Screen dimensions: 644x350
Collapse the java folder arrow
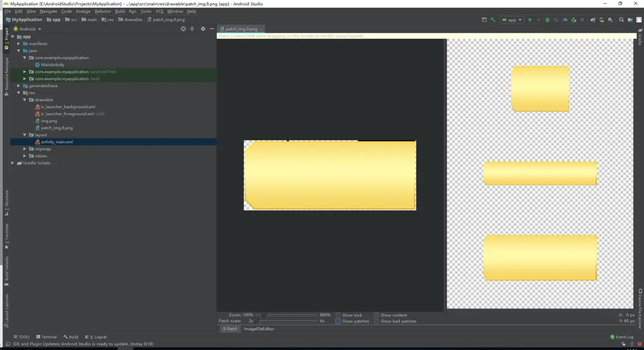(x=19, y=51)
